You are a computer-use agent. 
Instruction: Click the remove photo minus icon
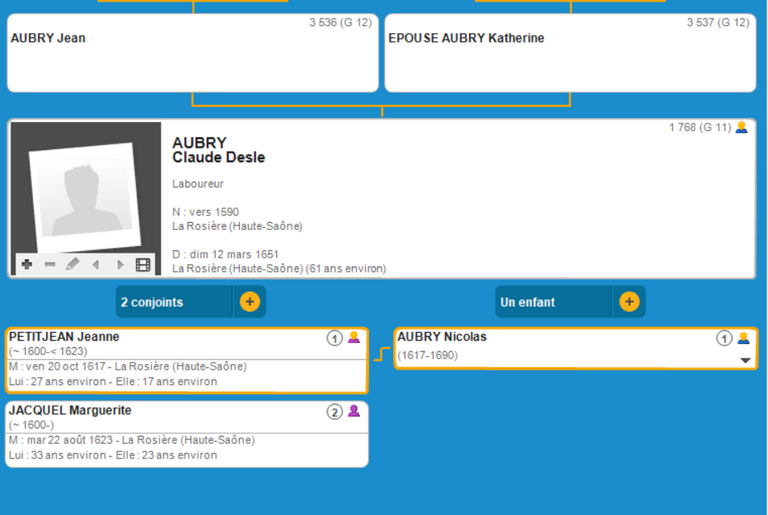coord(50,265)
